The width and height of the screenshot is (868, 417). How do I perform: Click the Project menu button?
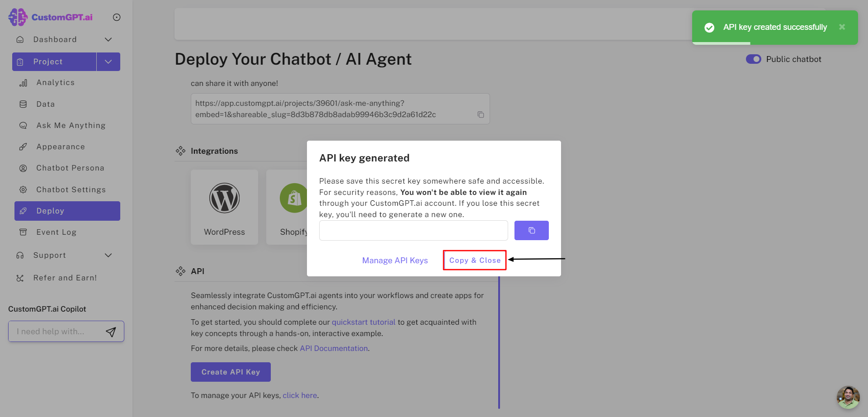[54, 62]
